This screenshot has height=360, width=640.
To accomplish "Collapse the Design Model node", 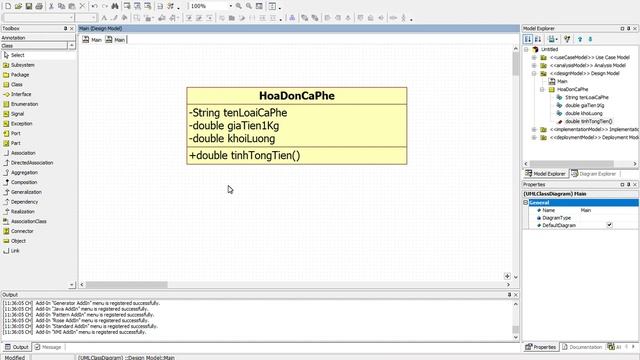I will coord(534,73).
